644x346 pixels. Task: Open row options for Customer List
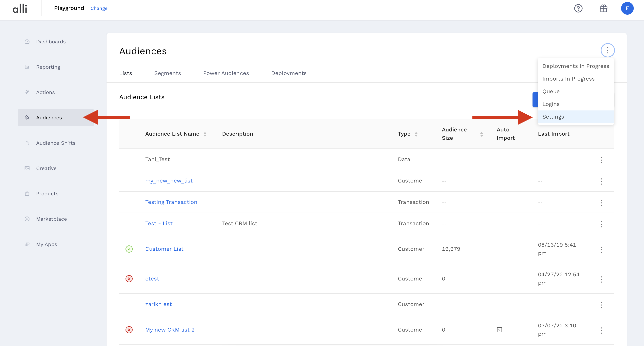coord(601,249)
